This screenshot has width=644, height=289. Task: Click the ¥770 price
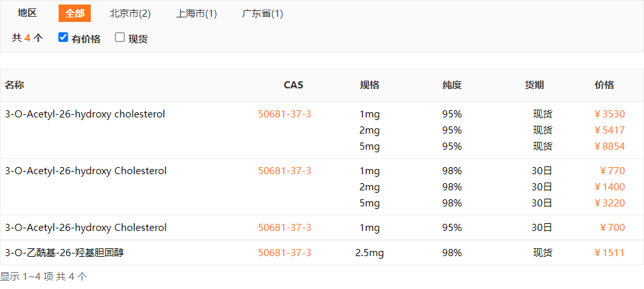point(612,171)
